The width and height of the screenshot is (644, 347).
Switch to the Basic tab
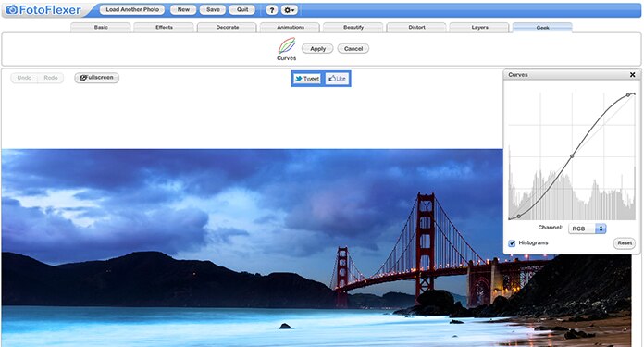[101, 28]
